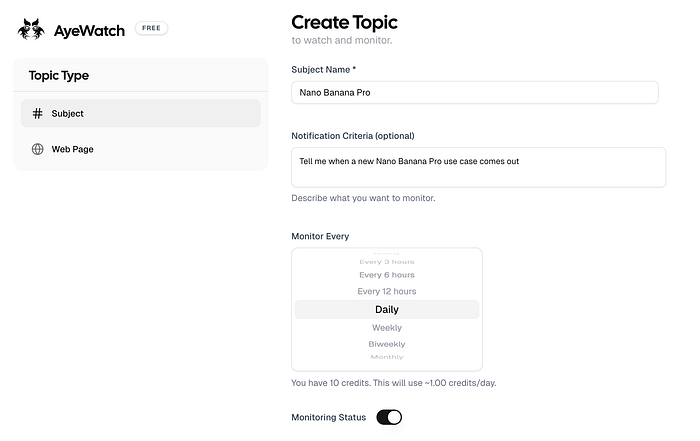Click the Monitoring Status label
Image resolution: width=700 pixels, height=441 pixels.
328,417
